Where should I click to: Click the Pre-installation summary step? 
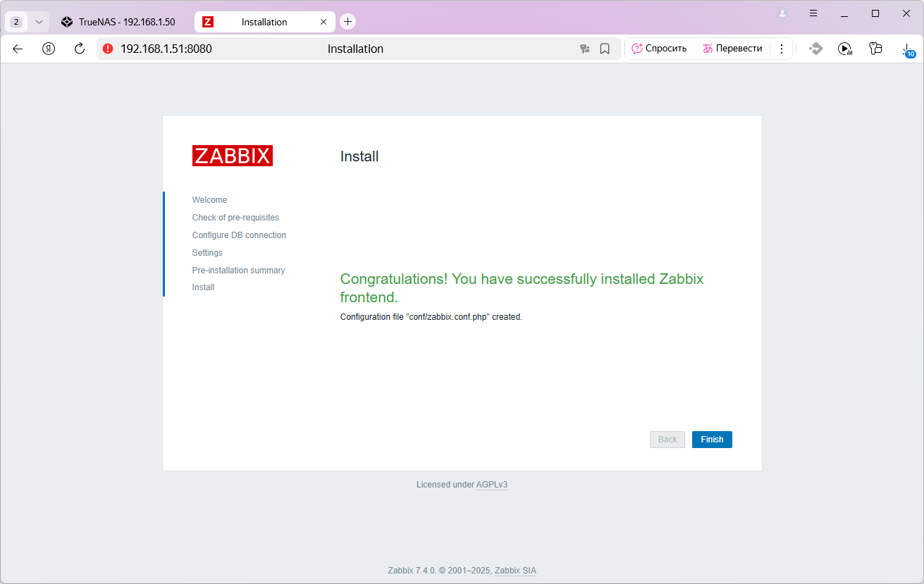click(x=238, y=271)
